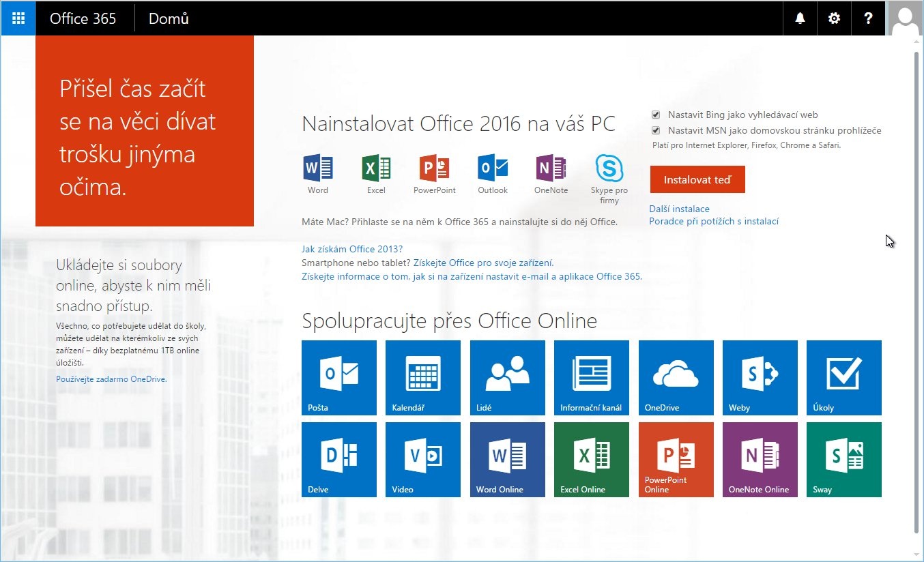Screen dimensions: 924x562
Task: Click Získejte Office pro svoje zařízení link
Action: (x=484, y=263)
